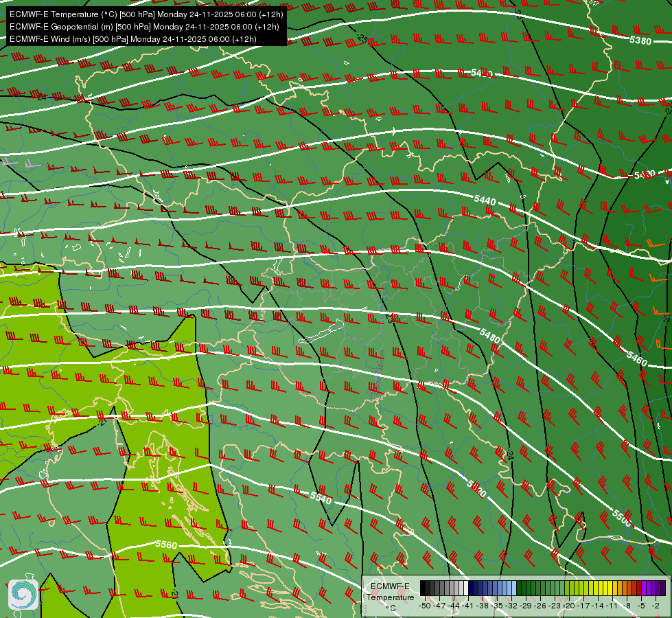The height and width of the screenshot is (618, 672).
Task: Click the -23 legend tick label
Action: 555,606
